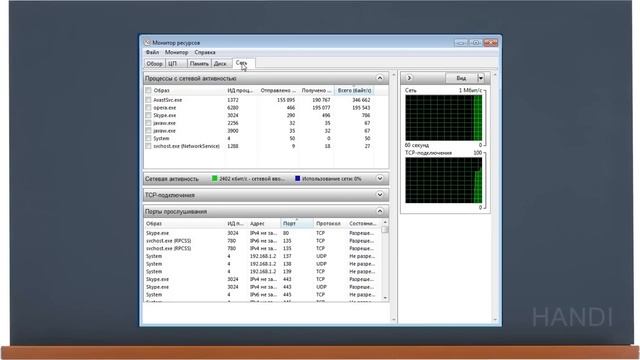Check the AvastSvc.exe process checkbox
This screenshot has width=640, height=360.
tap(148, 100)
